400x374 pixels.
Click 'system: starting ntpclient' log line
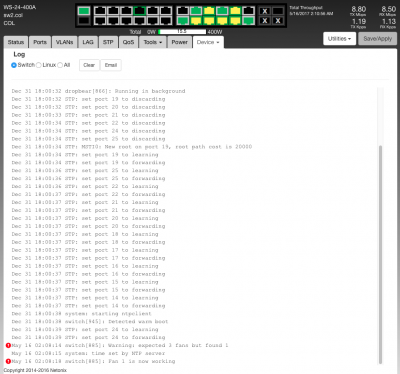[x=81, y=314]
